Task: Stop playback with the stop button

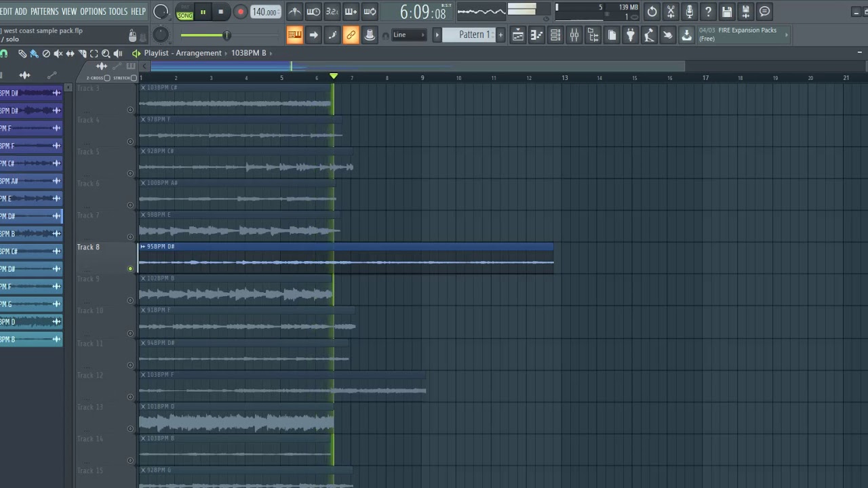Action: [x=220, y=12]
